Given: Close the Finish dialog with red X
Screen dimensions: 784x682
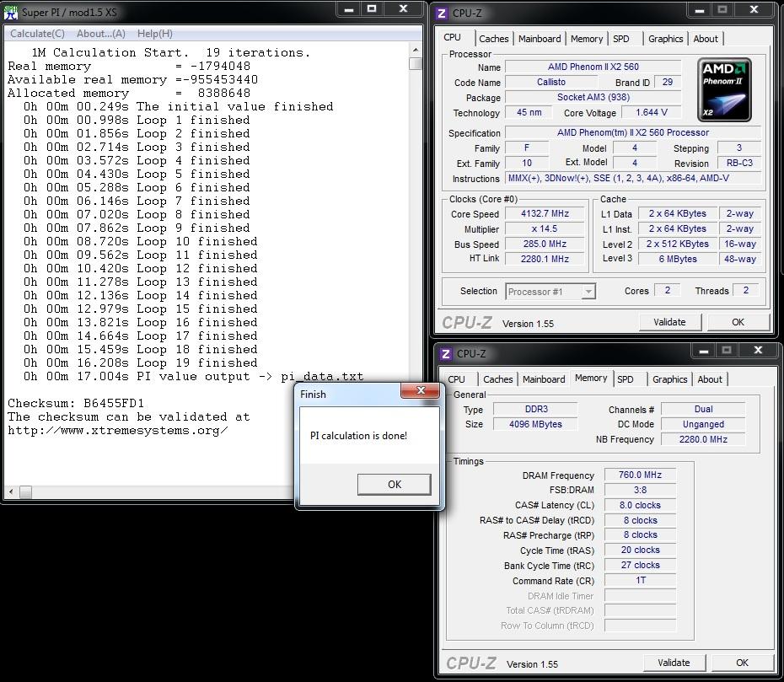Looking at the screenshot, I should [x=421, y=390].
